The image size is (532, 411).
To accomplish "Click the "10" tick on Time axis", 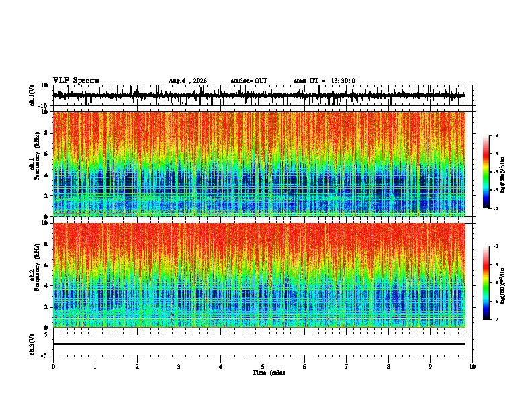I will (x=472, y=367).
